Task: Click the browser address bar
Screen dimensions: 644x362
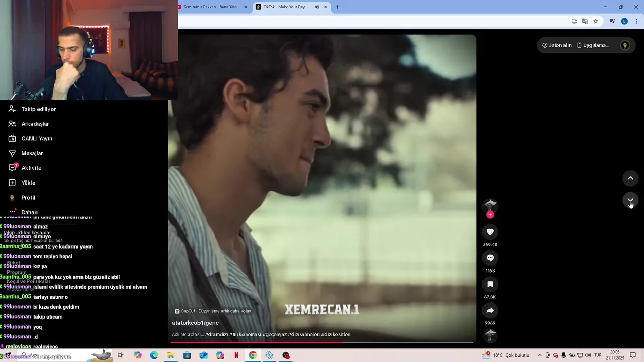Action: (x=371, y=21)
